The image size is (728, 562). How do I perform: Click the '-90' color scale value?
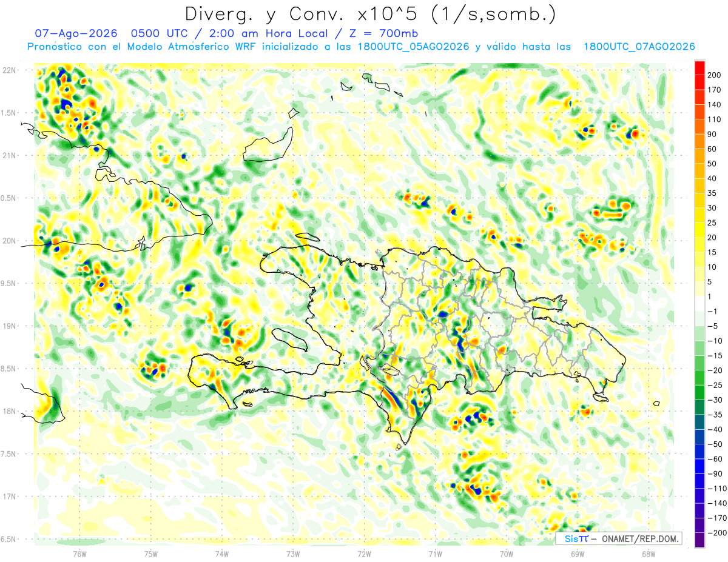coord(716,474)
